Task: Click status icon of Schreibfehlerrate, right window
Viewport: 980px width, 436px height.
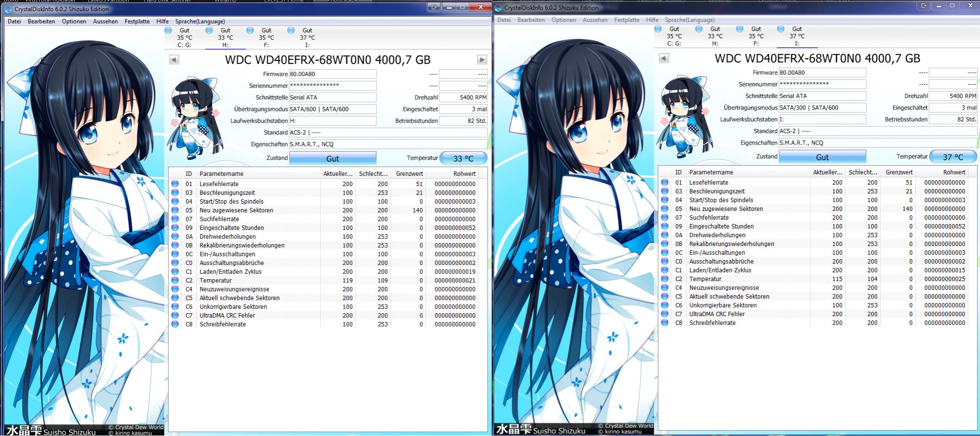Action: click(665, 323)
